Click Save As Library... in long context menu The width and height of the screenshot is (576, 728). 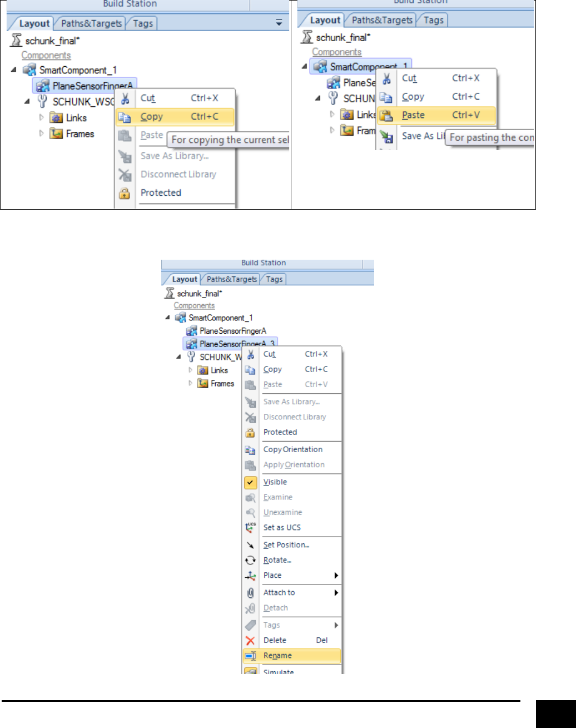pyautogui.click(x=291, y=402)
